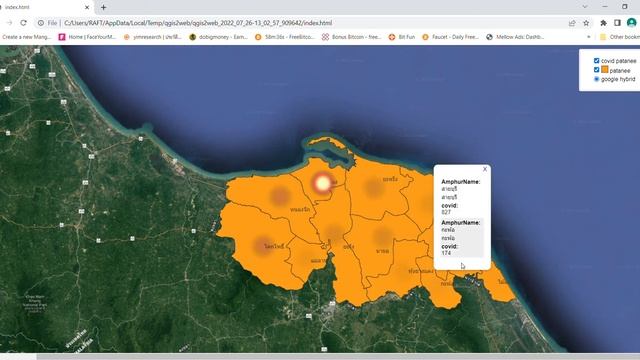
Task: Open the 'dobigmoney - Earn...' bookmark
Action: [x=218, y=37]
